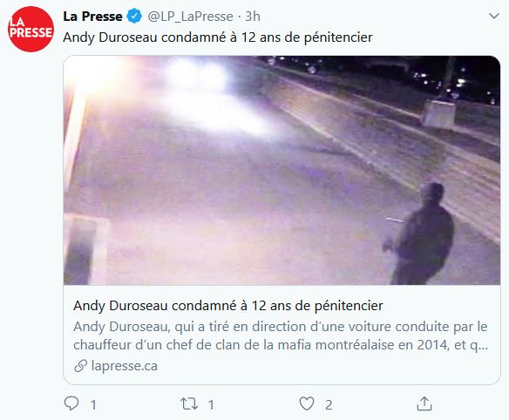509x420 pixels.
Task: Open the share tweet icon
Action: pyautogui.click(x=424, y=403)
